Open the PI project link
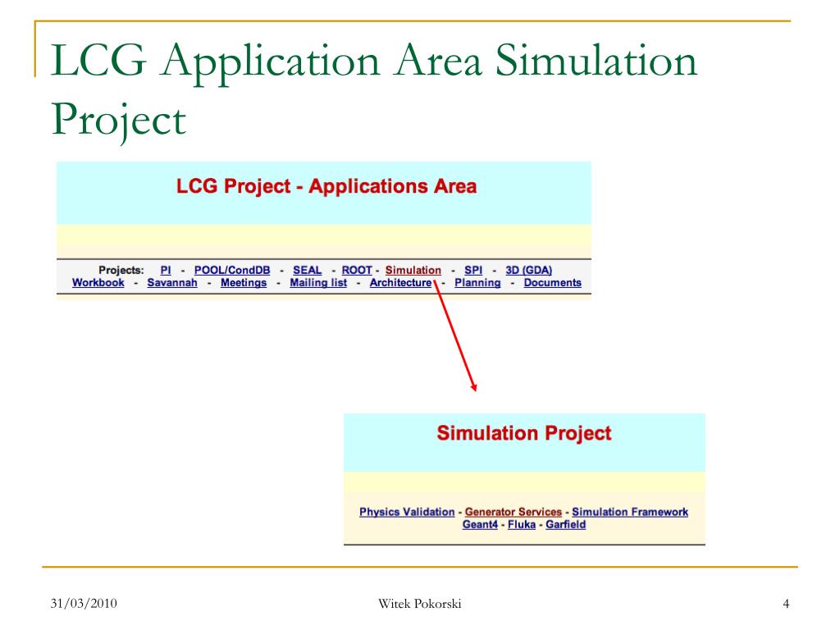 click(166, 270)
